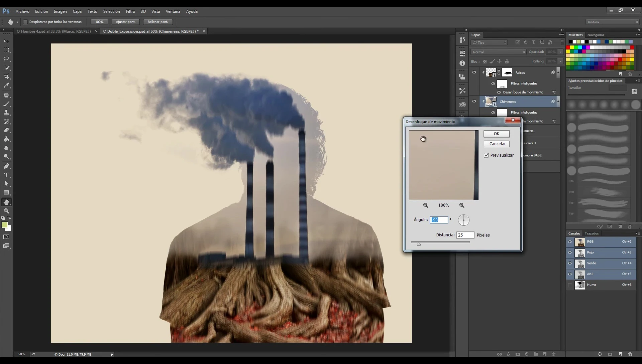
Task: Select the Rectangle shape tool
Action: [6, 193]
